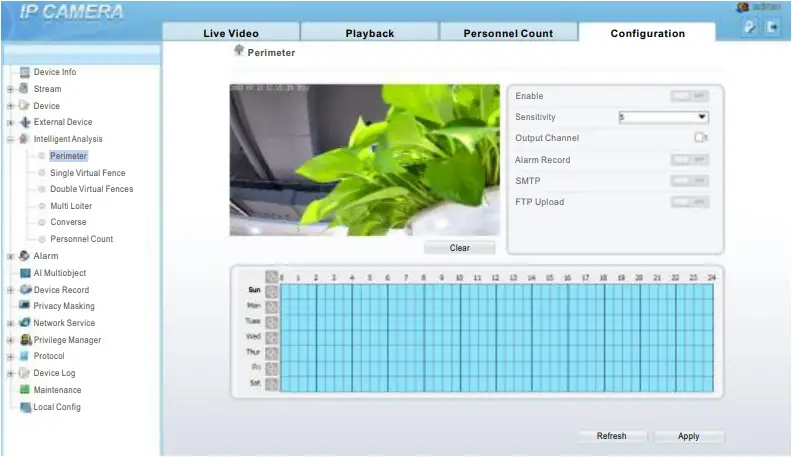
Task: Expand the Device tree node
Action: pos(10,106)
